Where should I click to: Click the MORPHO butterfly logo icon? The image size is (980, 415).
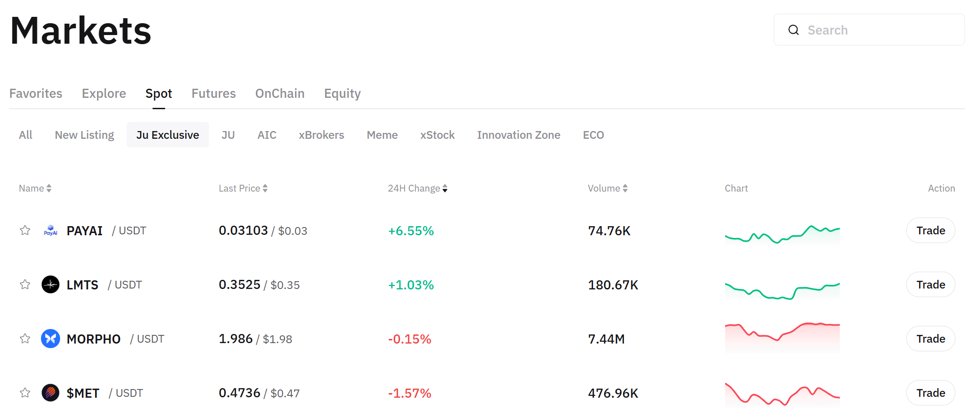(51, 339)
